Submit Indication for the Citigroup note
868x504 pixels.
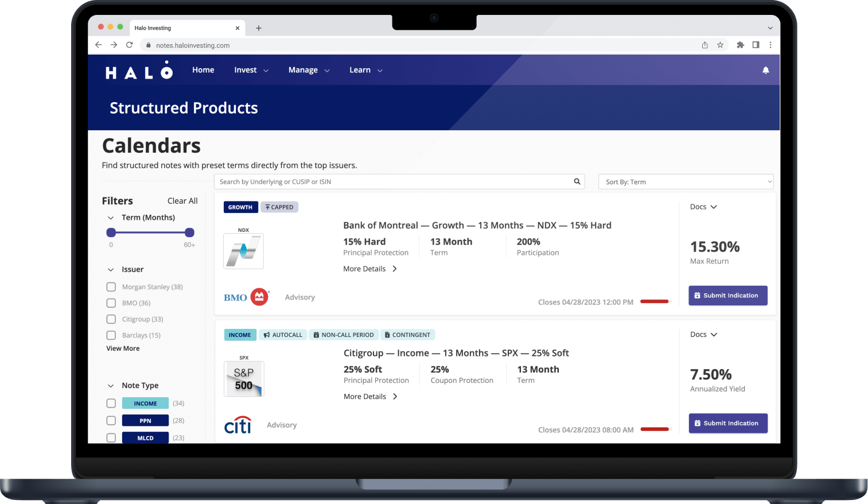tap(728, 424)
